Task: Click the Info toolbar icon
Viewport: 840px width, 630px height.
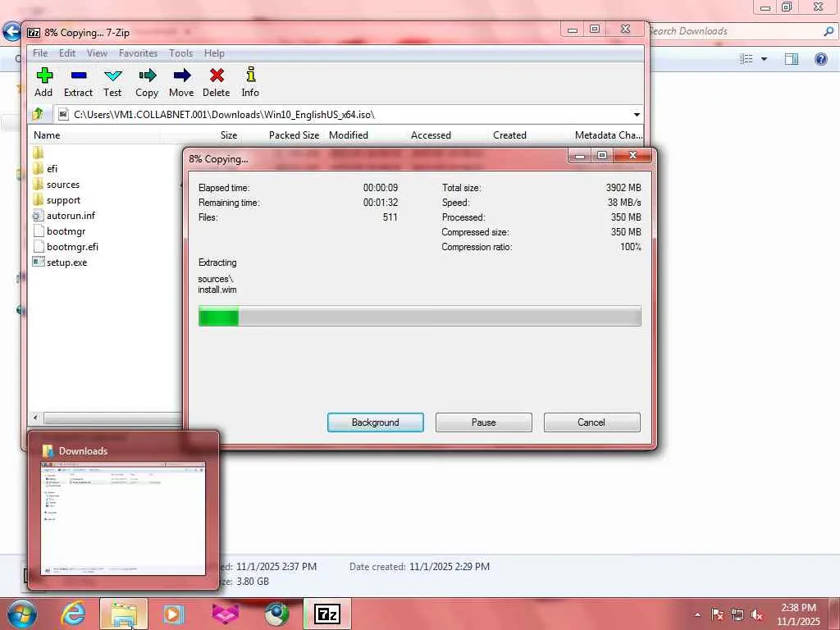Action: pyautogui.click(x=250, y=82)
